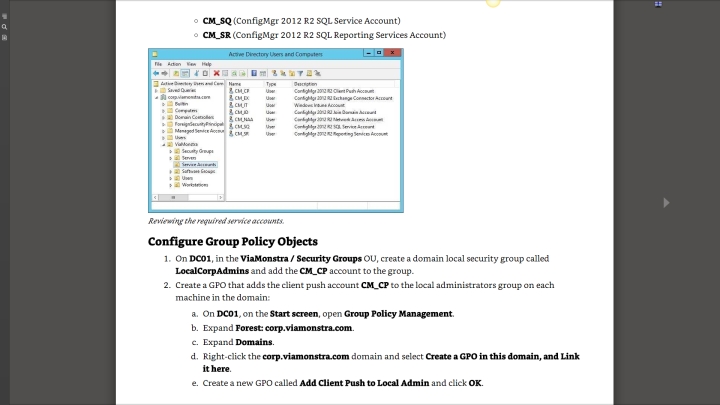
Task: Open the table of contents sidebar icon
Action: 5,17
